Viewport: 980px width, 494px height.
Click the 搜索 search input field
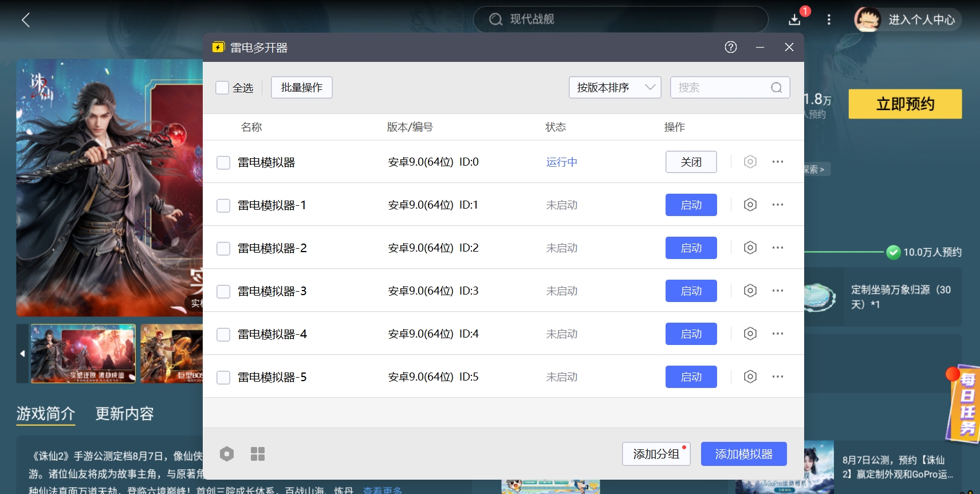(x=722, y=88)
